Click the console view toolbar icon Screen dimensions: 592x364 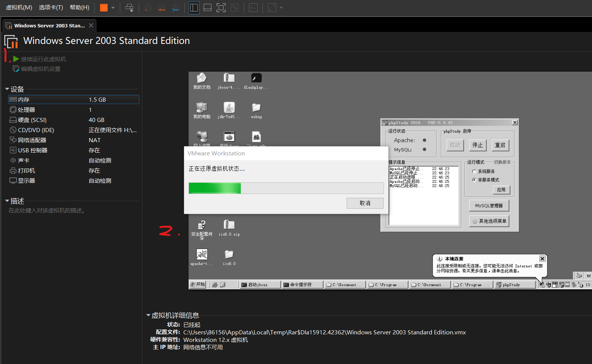[254, 8]
